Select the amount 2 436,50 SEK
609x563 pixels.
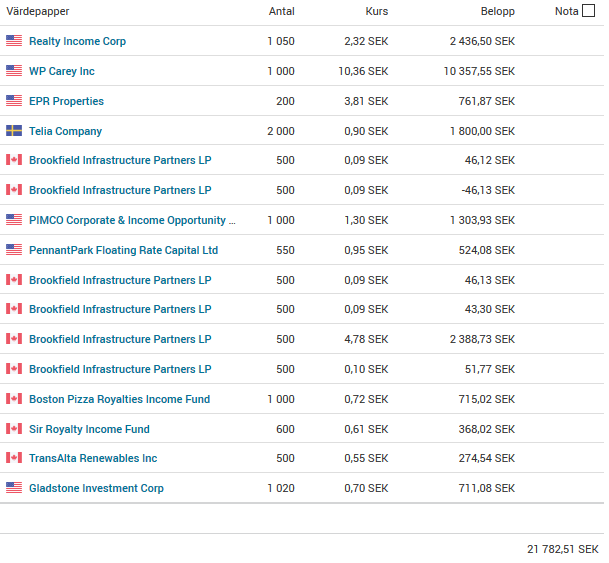pos(482,41)
